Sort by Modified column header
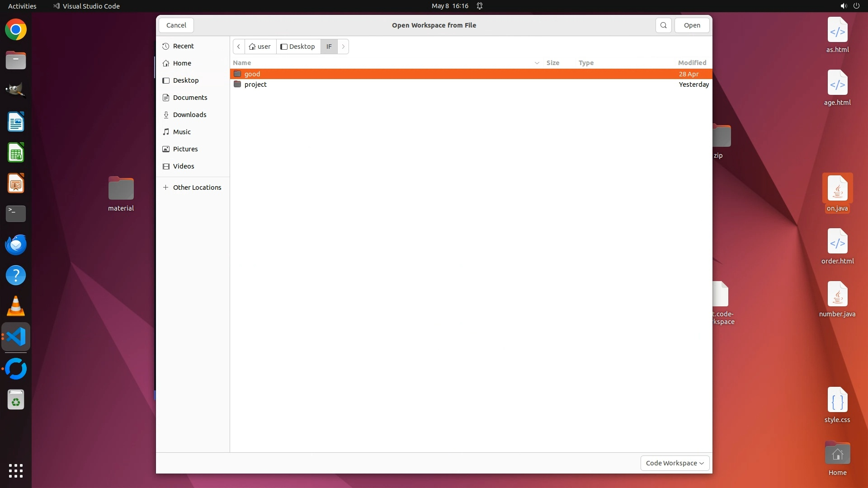Image resolution: width=868 pixels, height=488 pixels. click(692, 63)
